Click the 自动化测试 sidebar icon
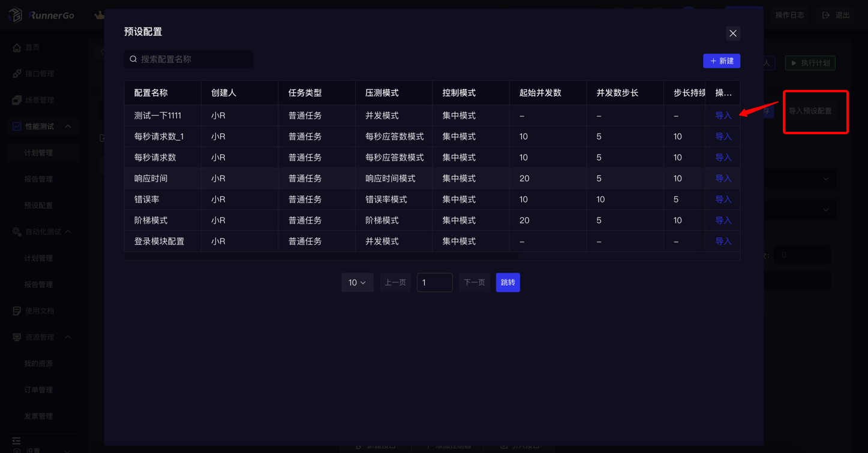 (17, 232)
